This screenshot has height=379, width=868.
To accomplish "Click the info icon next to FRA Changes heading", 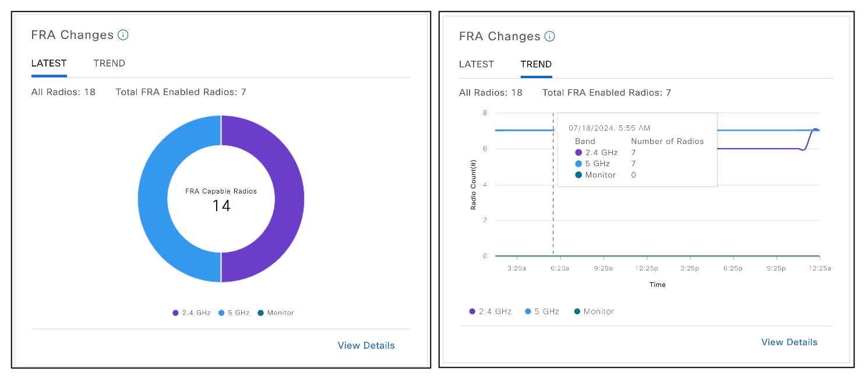I will pyautogui.click(x=123, y=35).
